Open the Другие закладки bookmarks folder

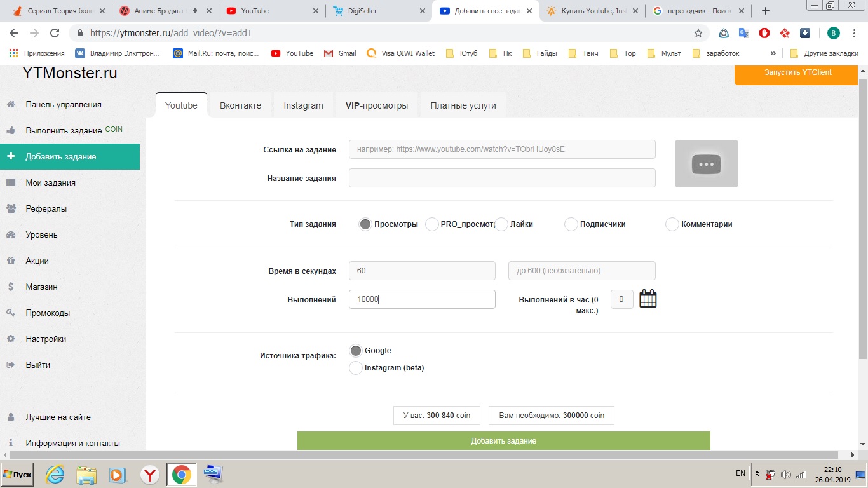pyautogui.click(x=825, y=53)
